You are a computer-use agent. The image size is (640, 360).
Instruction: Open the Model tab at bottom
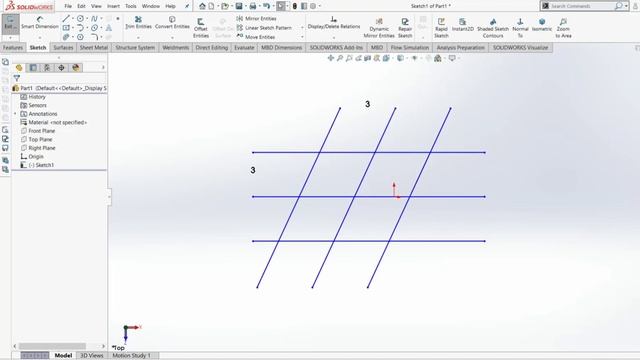tap(63, 356)
